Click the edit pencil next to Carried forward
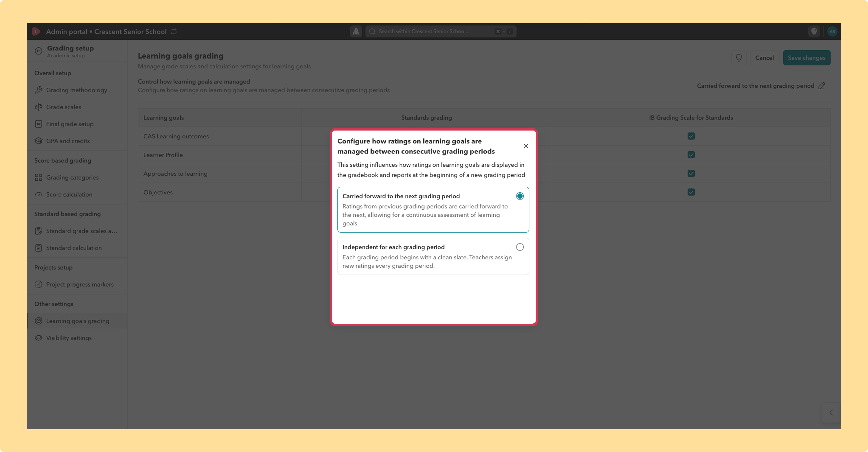This screenshot has height=452, width=868. [821, 86]
